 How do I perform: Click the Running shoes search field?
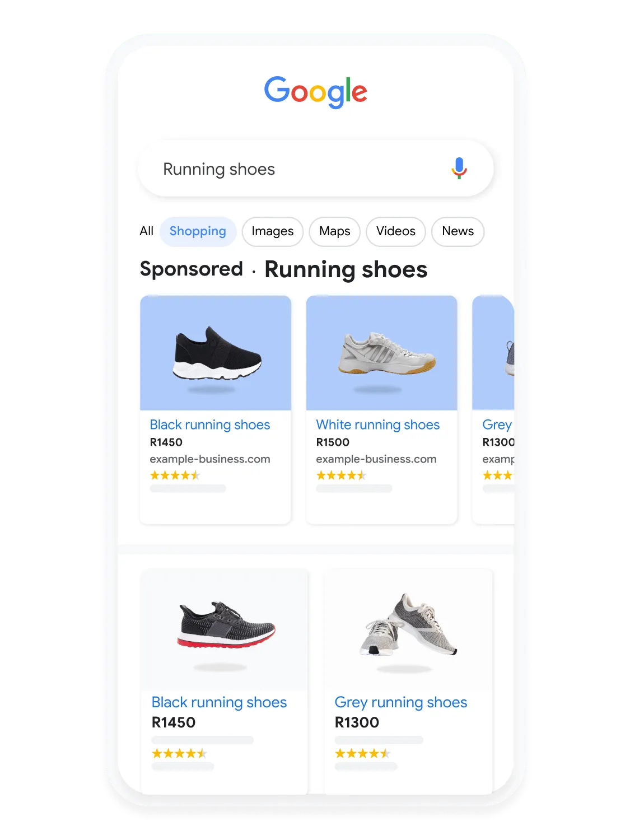(316, 169)
